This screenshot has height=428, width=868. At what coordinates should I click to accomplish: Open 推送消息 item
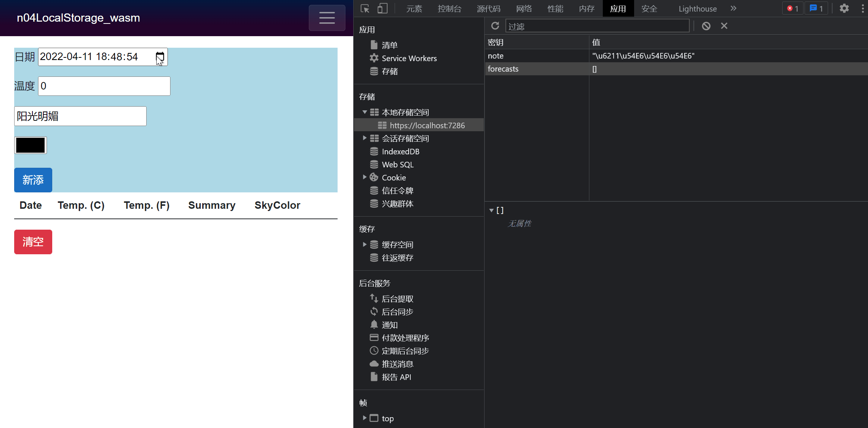[x=397, y=364]
